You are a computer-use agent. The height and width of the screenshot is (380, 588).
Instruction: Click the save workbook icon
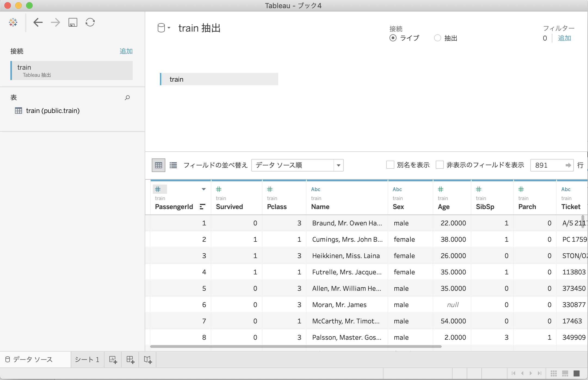72,22
